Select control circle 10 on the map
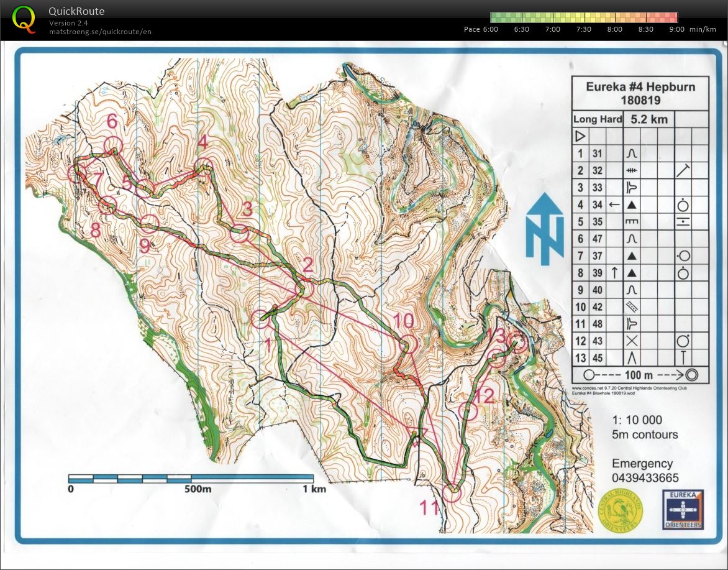Viewport: 728px width, 570px height. (407, 344)
